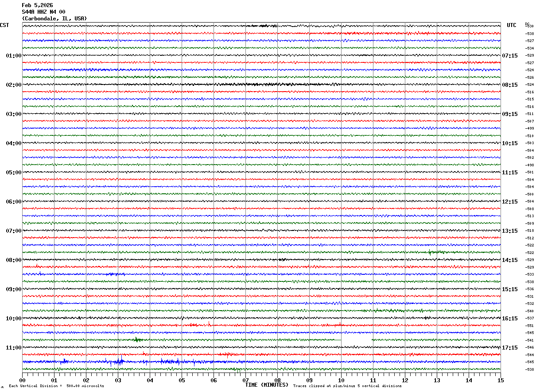Click the -498 DC offset value
Image resolution: width=536 pixels, height=392 pixels.
pyautogui.click(x=530, y=165)
